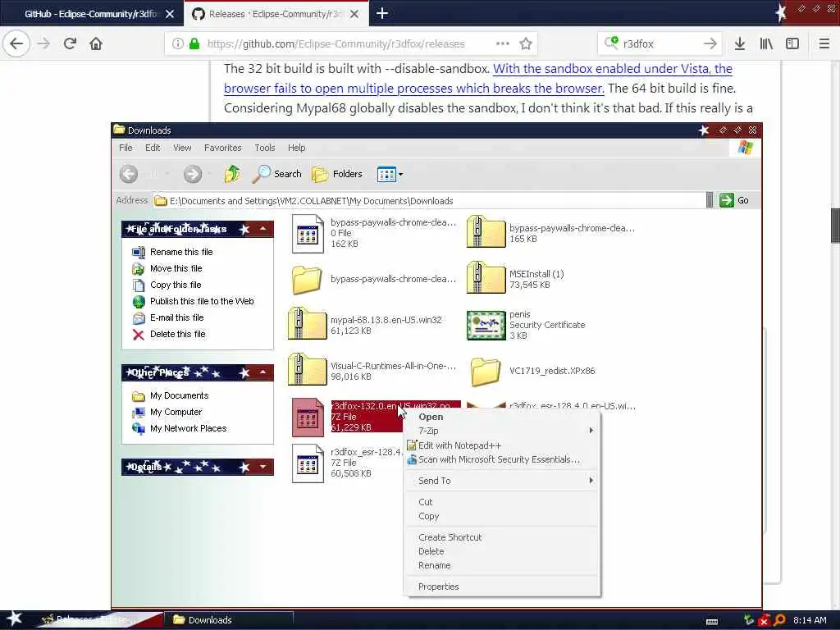
Task: Toggle Folders pane in Explorer
Action: tap(337, 174)
